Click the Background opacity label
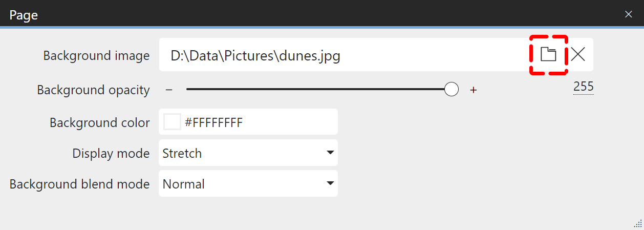 (x=93, y=90)
